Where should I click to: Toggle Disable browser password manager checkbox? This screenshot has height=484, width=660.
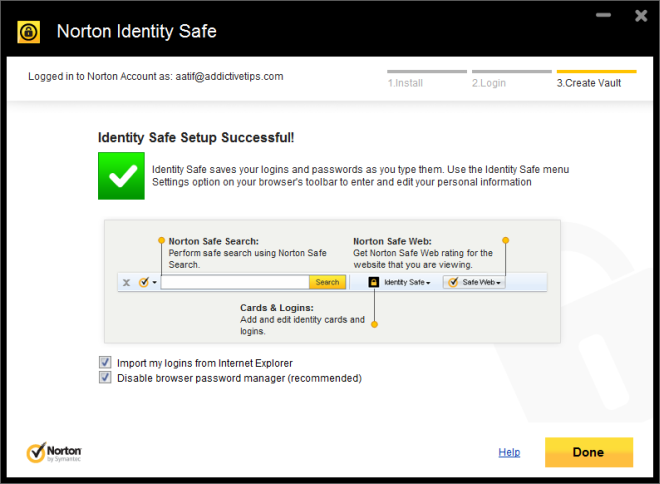click(105, 378)
